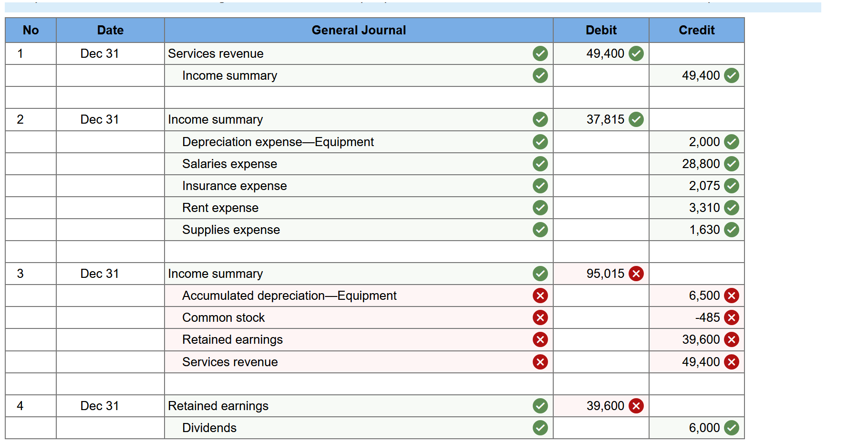The height and width of the screenshot is (444, 868).
Task: Select the Insurance expense row
Action: (234, 186)
